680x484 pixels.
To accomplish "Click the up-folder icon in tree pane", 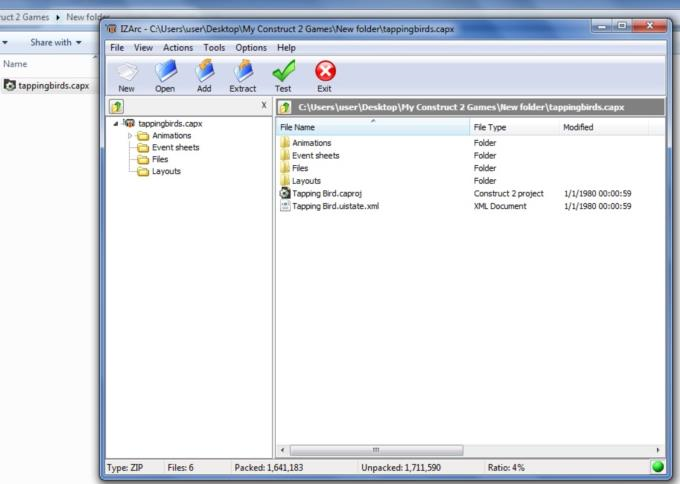I will 117,106.
